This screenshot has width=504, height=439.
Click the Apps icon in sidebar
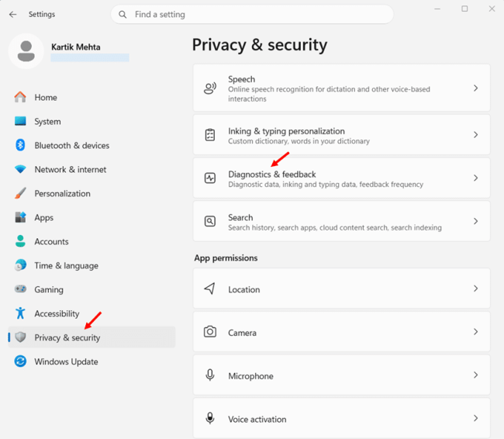click(x=20, y=217)
